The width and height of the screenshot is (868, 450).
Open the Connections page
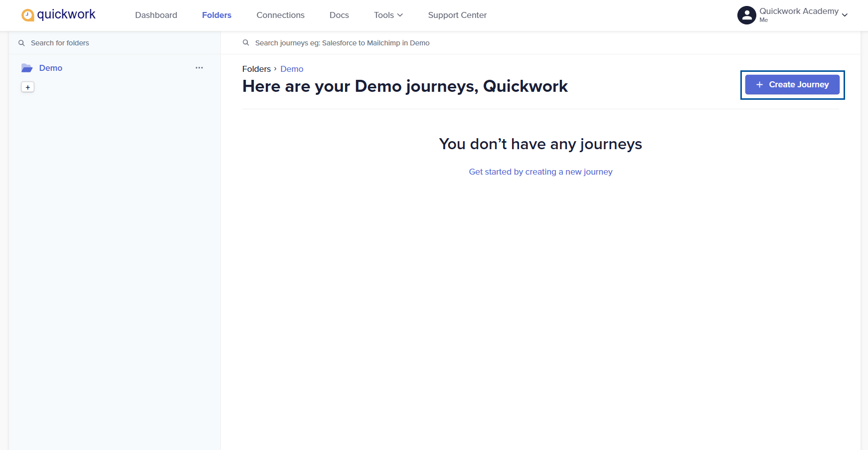[x=280, y=15]
